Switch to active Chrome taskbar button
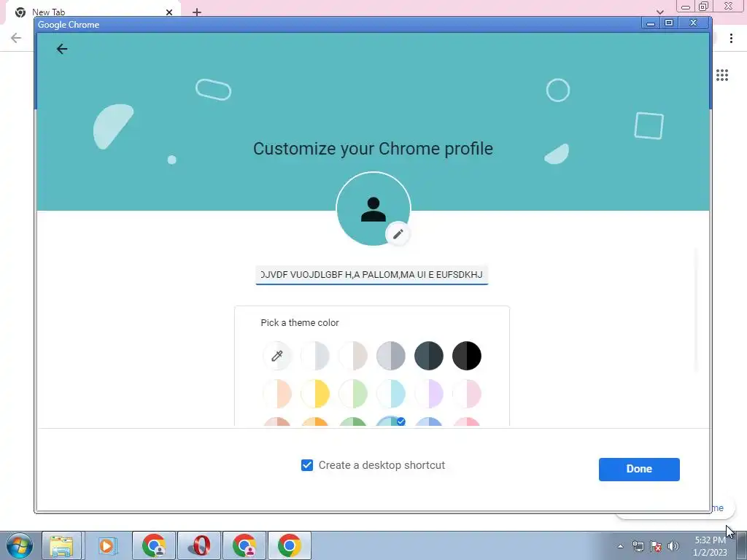Viewport: 747px width, 560px height. pos(290,545)
